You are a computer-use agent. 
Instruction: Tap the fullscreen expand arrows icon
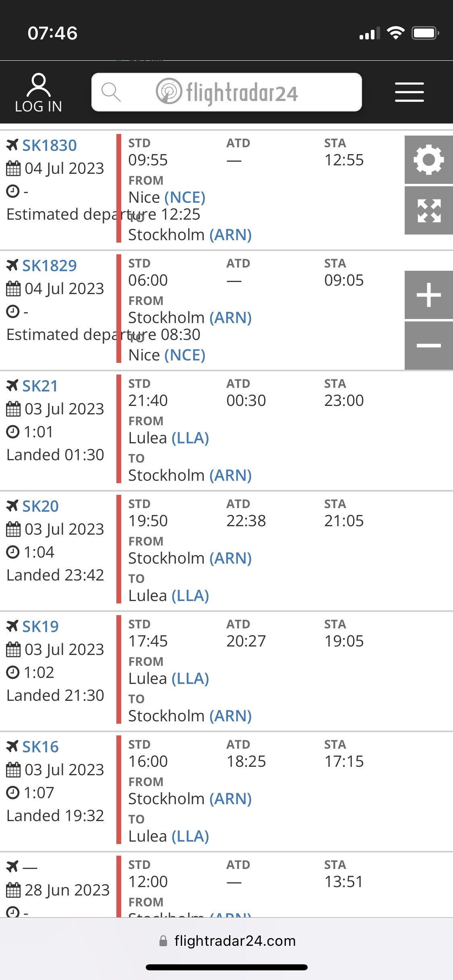[428, 210]
